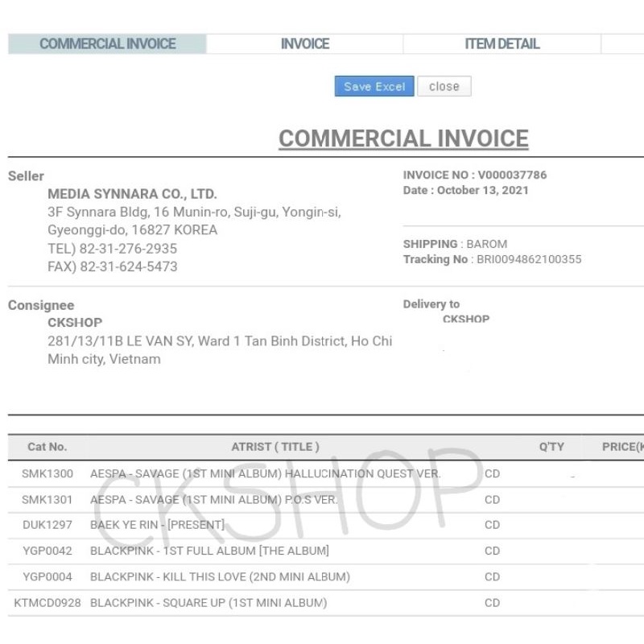Select the SMK1300 catalog number cell
This screenshot has height=644, width=644.
[47, 474]
